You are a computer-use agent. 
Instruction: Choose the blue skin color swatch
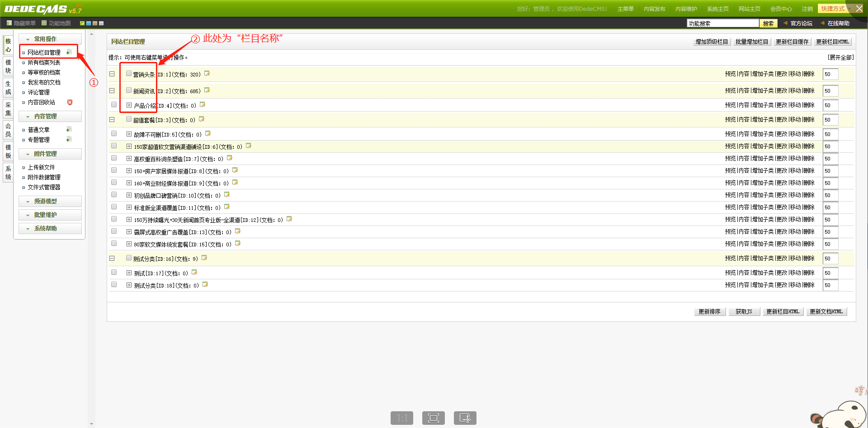[x=89, y=23]
